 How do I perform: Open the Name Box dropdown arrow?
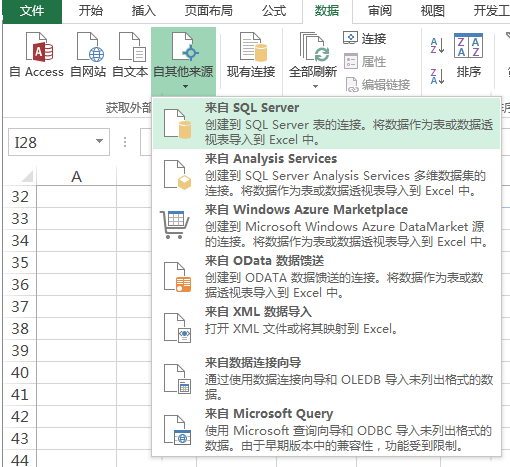point(99,141)
